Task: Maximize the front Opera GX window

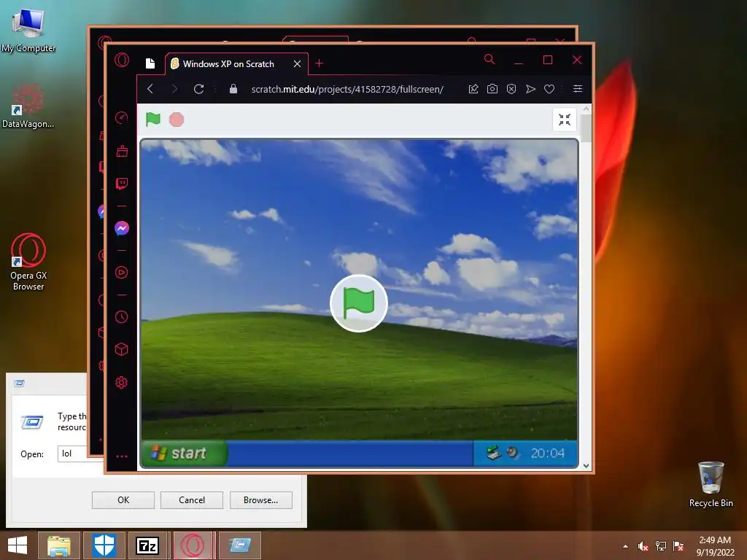Action: 548,60
